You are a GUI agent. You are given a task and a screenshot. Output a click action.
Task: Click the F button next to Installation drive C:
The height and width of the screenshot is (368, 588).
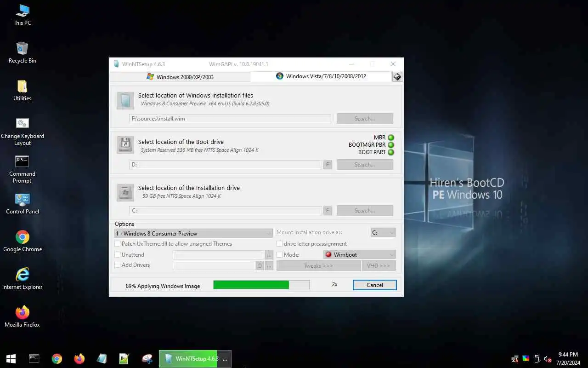tap(328, 211)
